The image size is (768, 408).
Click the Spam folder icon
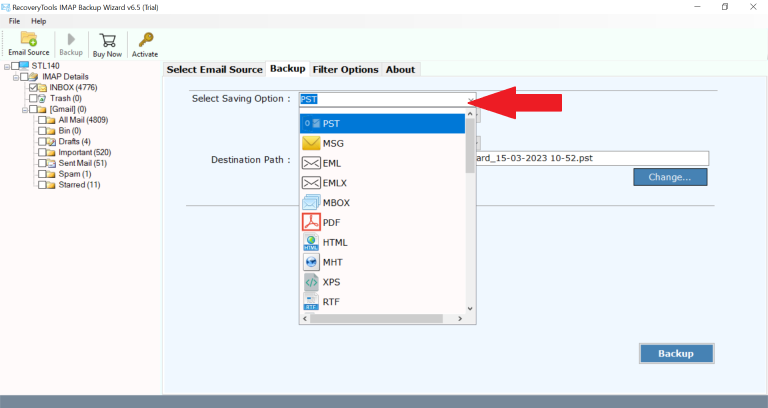pyautogui.click(x=51, y=174)
